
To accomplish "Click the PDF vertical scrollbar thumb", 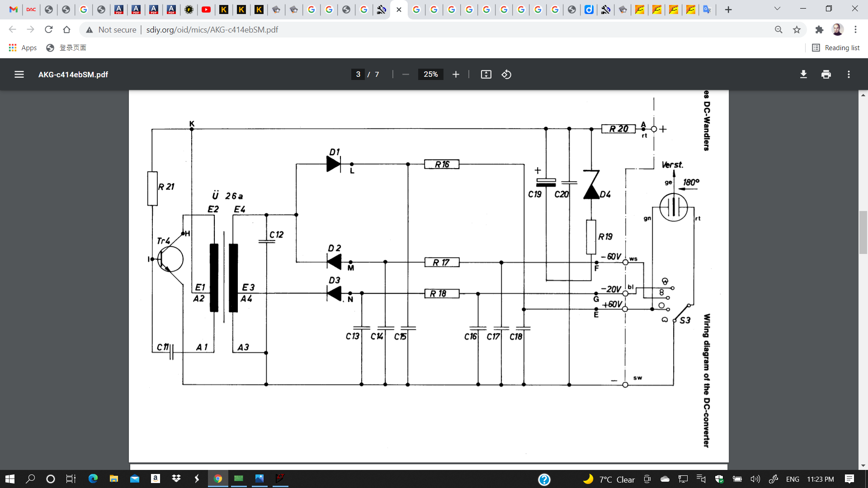I will coord(863,232).
